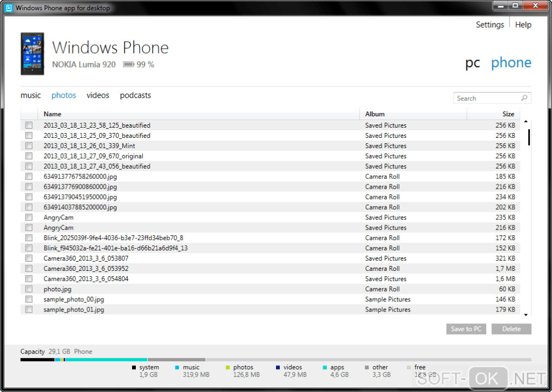This screenshot has width=552, height=392.
Task: Sort list by Album column header
Action: click(x=413, y=114)
